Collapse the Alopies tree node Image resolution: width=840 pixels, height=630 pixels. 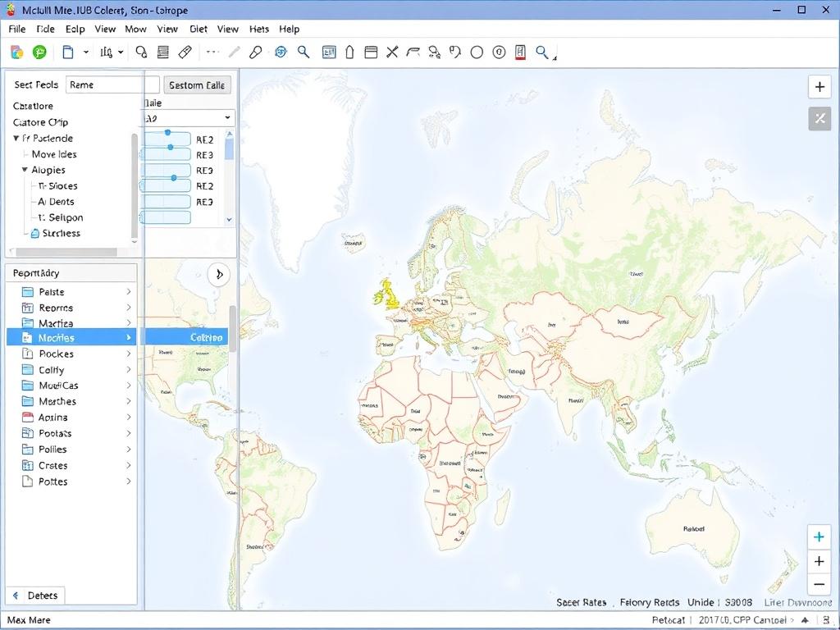coord(25,170)
